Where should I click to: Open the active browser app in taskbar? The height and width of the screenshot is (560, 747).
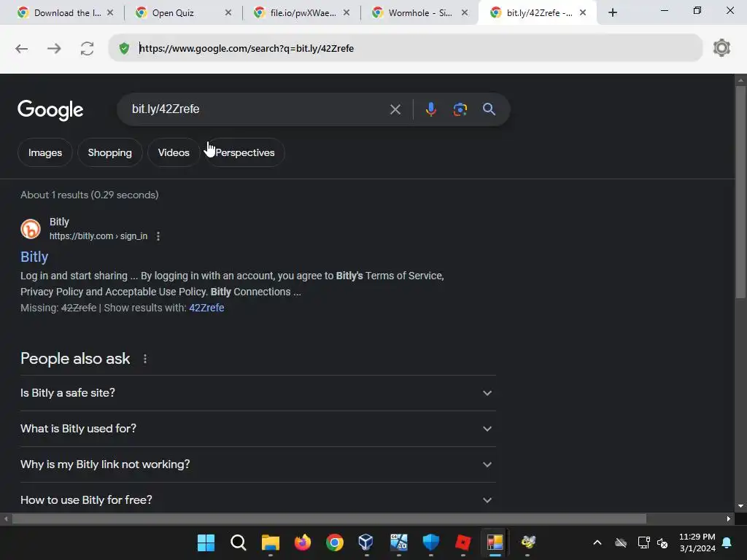click(x=495, y=542)
